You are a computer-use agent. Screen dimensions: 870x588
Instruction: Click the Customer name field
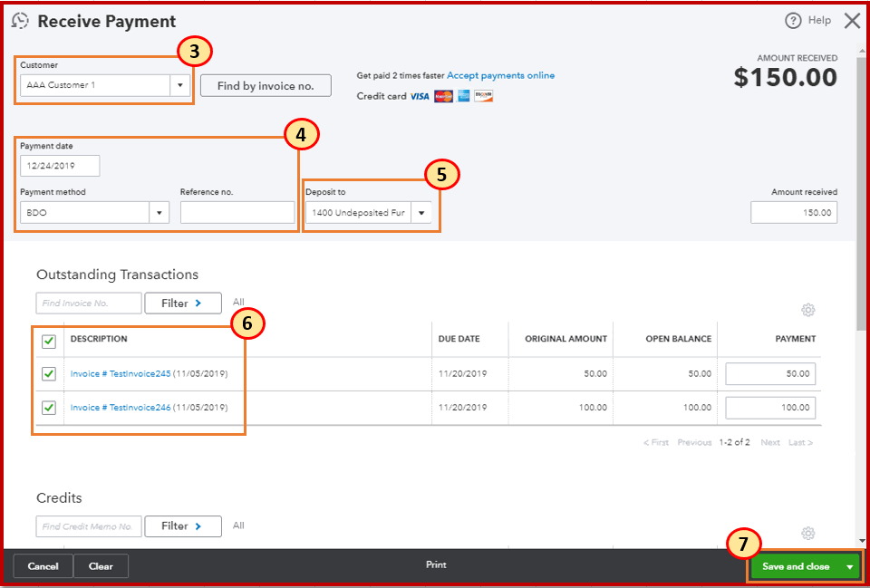95,85
